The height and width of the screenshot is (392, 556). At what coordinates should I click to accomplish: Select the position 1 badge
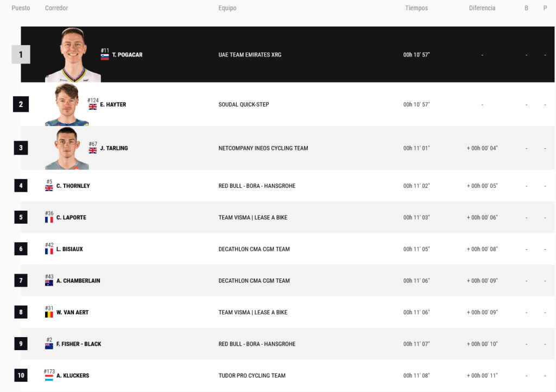pyautogui.click(x=21, y=55)
